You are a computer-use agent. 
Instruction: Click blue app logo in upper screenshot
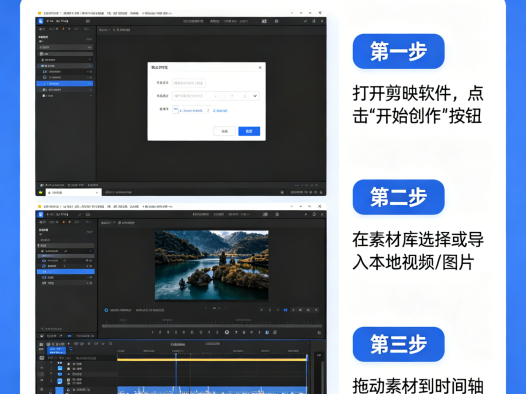[41, 21]
